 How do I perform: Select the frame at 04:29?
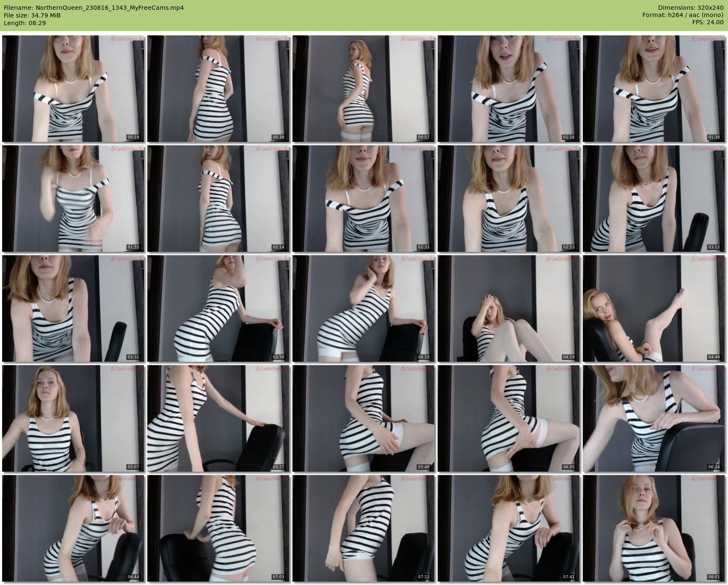509,308
